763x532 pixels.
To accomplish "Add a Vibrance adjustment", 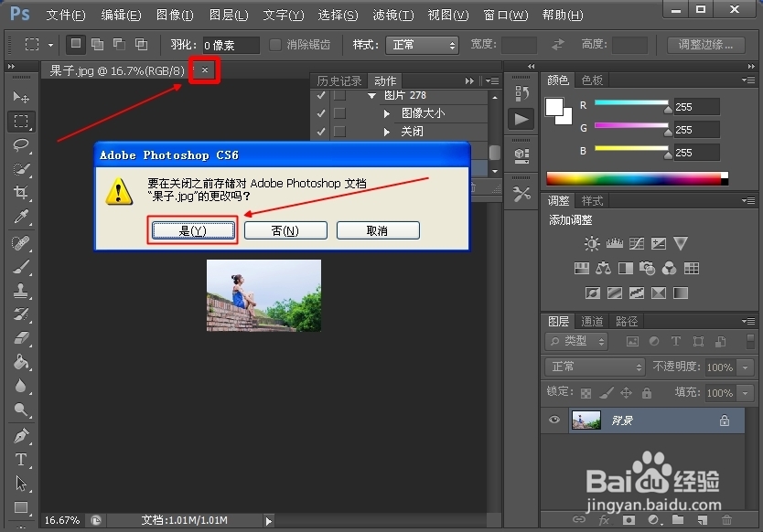I will 681,243.
